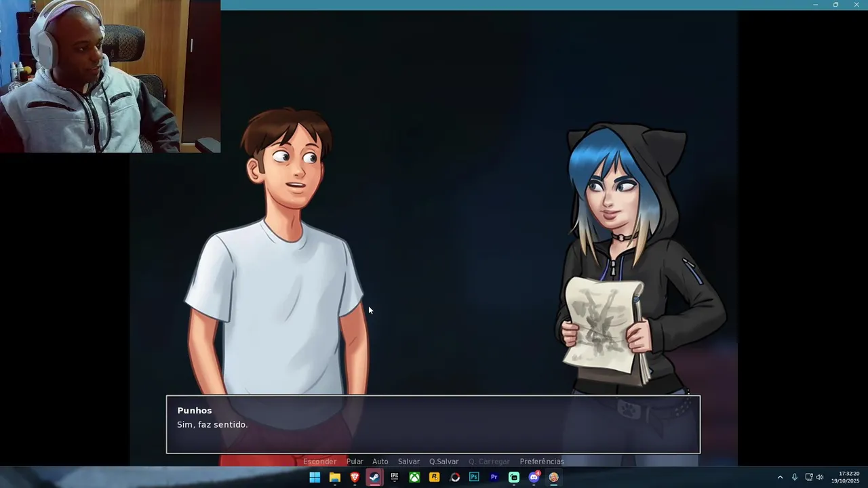Open Rockstar Games Launcher from taskbar
Screen dimensions: 868x488
click(434, 477)
